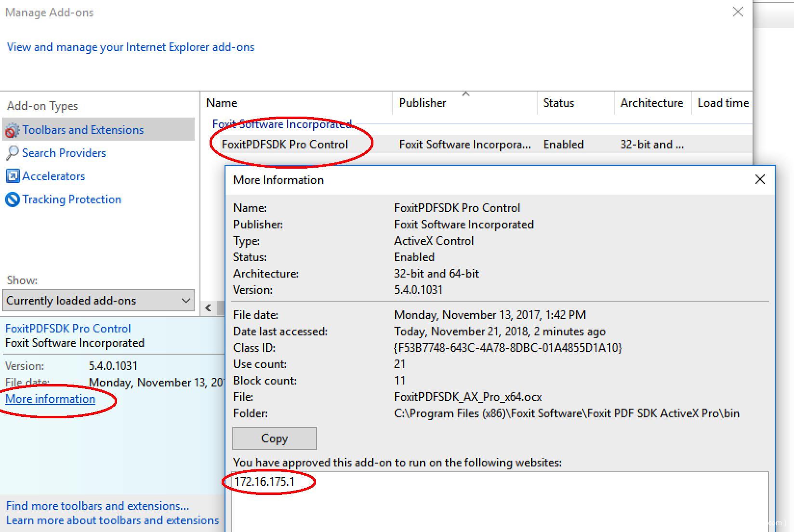Image resolution: width=794 pixels, height=532 pixels.
Task: Select the FoxitPDFSDK Pro Control row
Action: point(284,145)
